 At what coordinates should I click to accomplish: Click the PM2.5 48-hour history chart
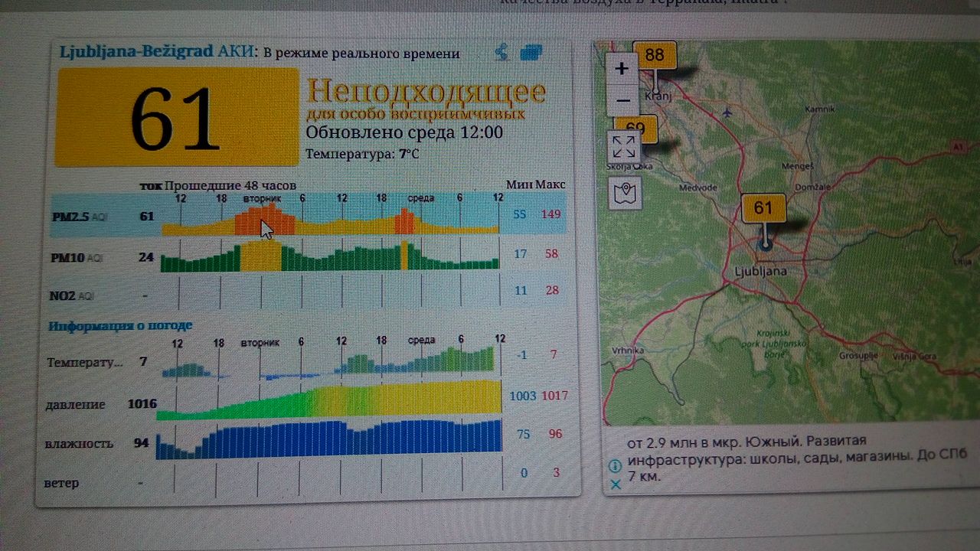click(x=331, y=218)
